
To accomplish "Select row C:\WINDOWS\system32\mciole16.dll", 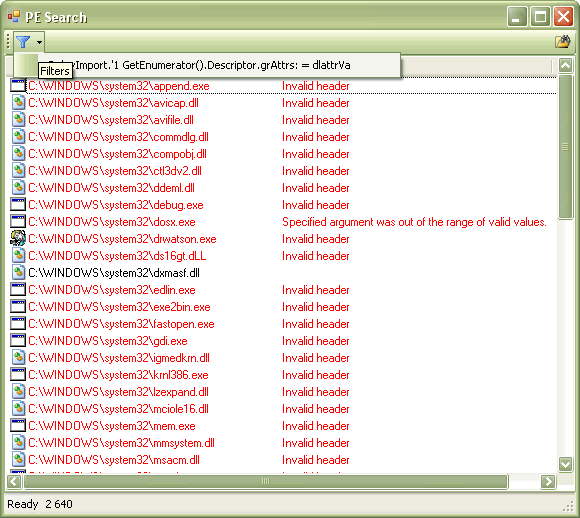I will pyautogui.click(x=283, y=409).
